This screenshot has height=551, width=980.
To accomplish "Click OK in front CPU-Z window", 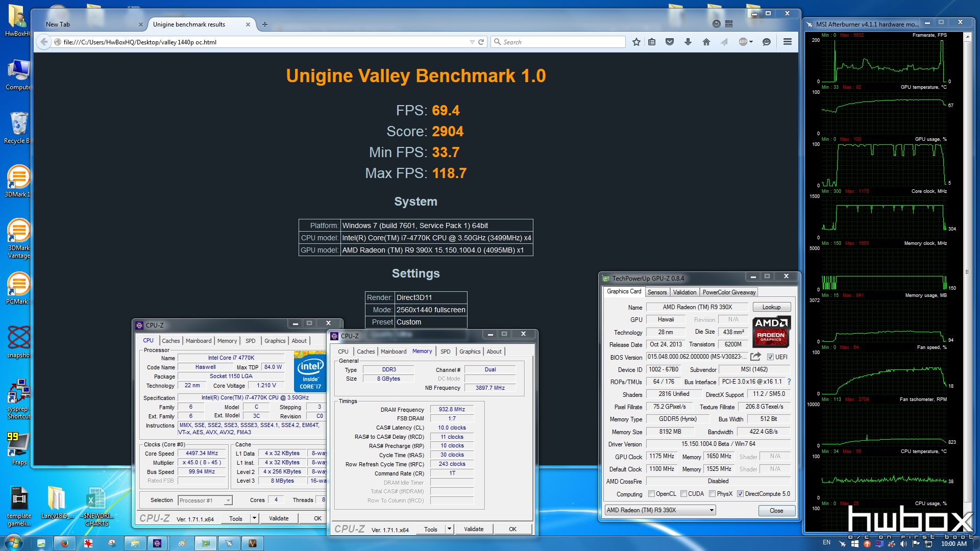I will (512, 529).
